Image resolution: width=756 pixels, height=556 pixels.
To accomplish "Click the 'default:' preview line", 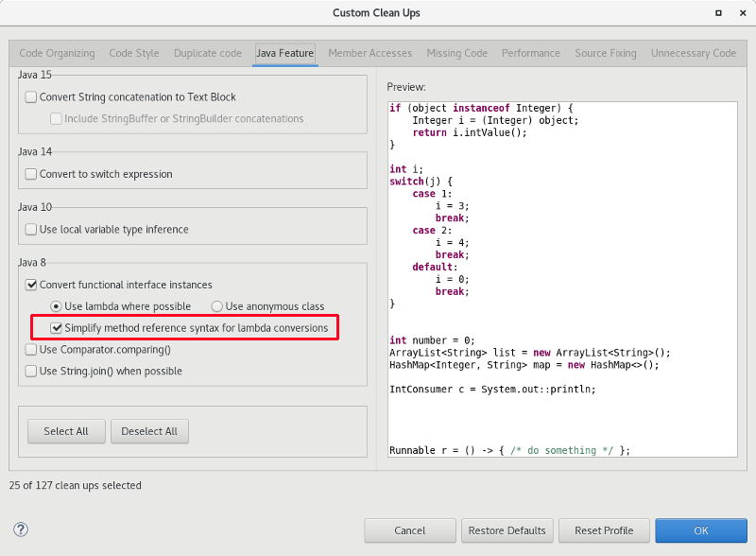I will (x=435, y=267).
